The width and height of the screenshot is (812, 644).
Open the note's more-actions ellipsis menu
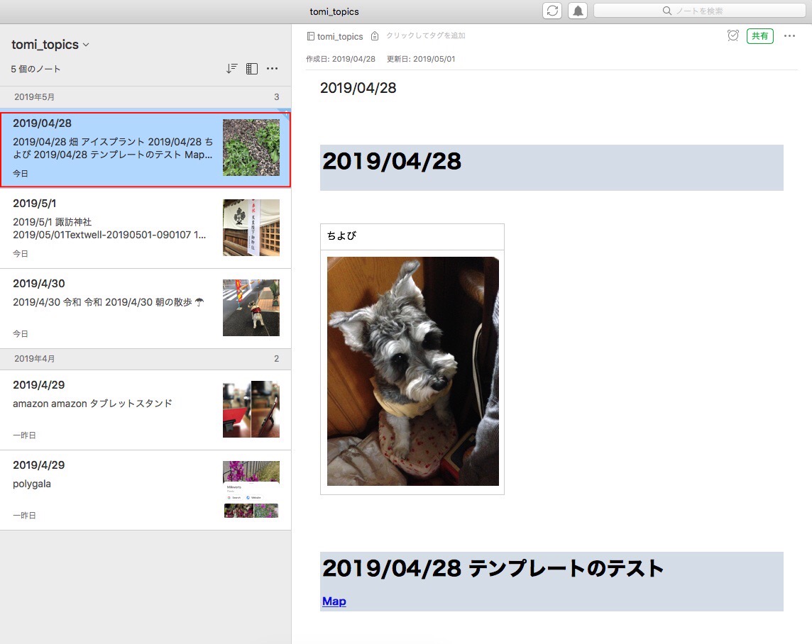(x=789, y=35)
